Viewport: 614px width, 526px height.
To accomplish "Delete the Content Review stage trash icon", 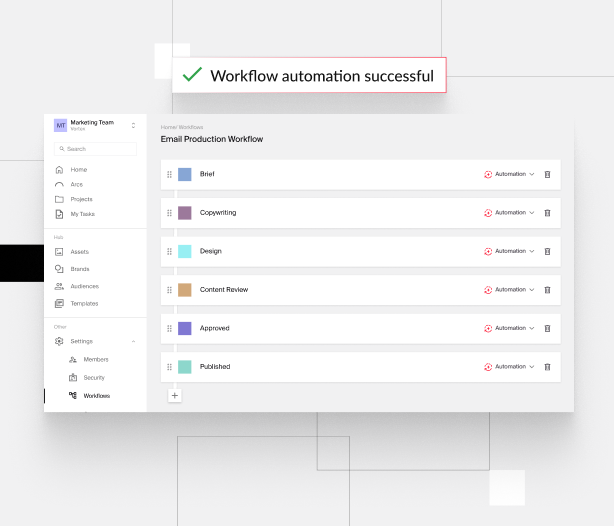I will (x=547, y=290).
